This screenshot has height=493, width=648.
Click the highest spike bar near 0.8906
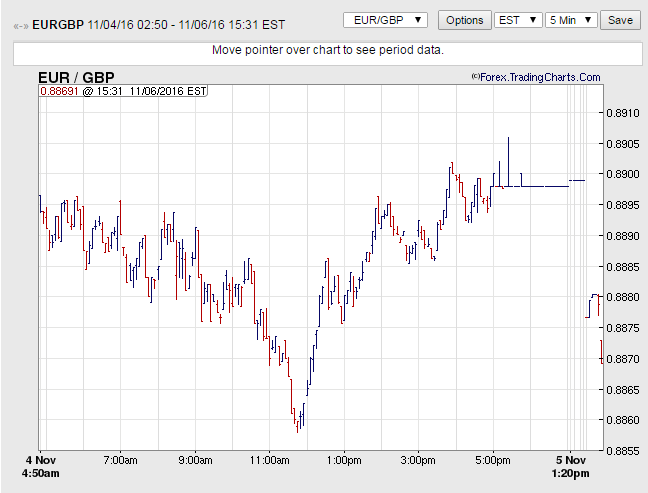pos(508,162)
